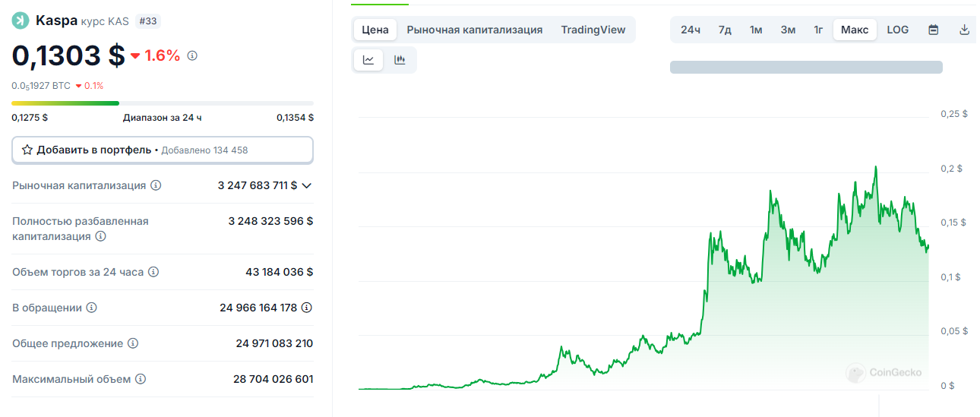
Task: Select the 1г time range
Action: pyautogui.click(x=818, y=30)
